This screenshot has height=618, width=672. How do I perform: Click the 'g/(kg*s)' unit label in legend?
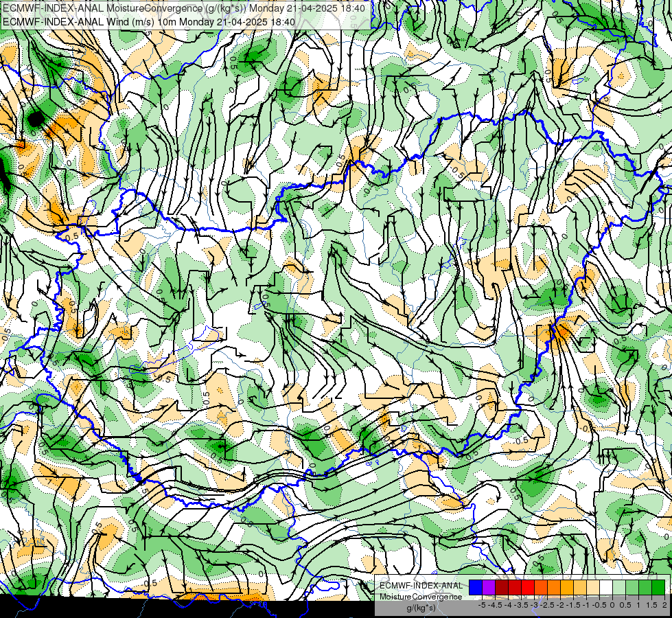[x=421, y=608]
